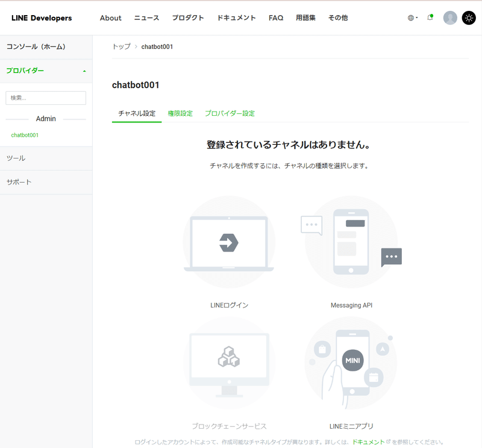
Task: Go to コンソール（ホーム） in sidebar
Action: coord(46,47)
